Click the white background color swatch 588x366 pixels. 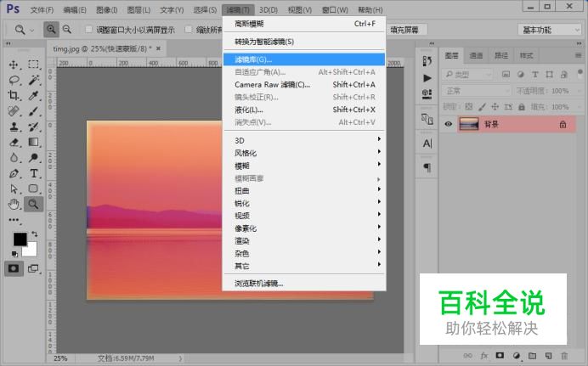31,250
